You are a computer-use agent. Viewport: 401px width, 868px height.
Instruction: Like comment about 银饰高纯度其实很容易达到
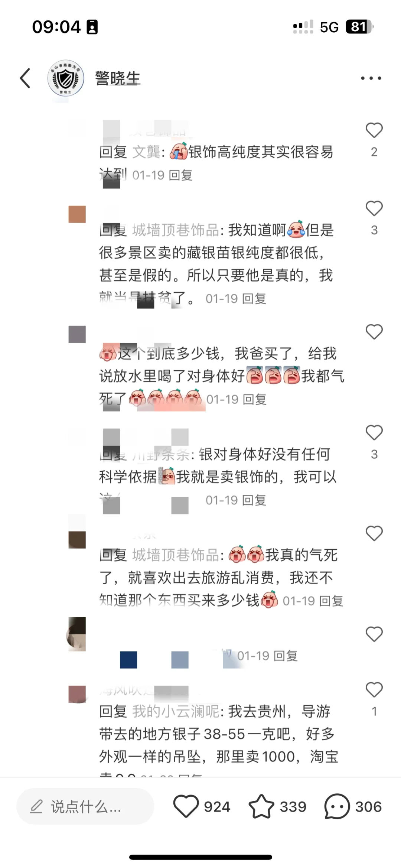coord(374,130)
